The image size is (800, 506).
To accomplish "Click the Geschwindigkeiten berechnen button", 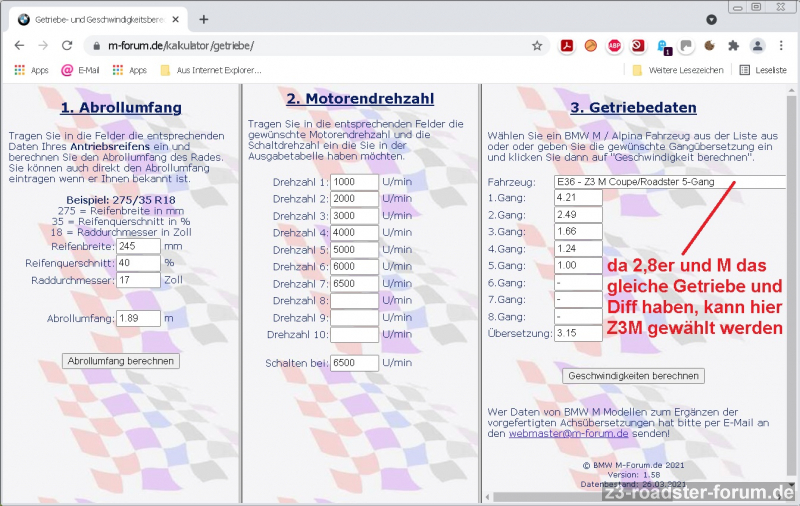I will tap(634, 376).
